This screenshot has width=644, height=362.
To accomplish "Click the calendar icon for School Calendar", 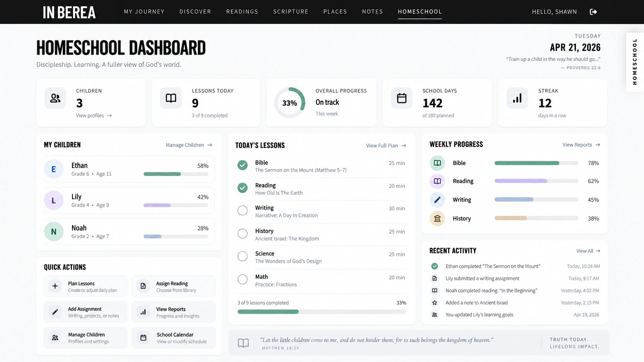I will [x=143, y=338].
